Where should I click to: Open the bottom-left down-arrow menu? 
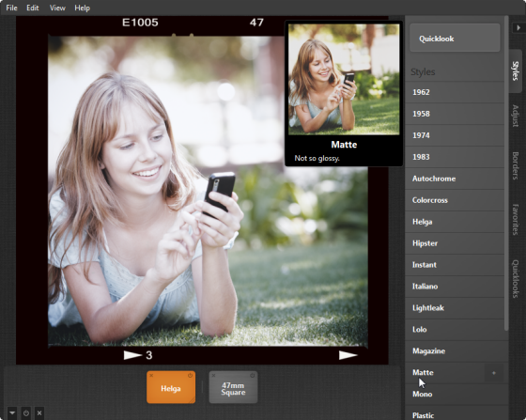click(12, 413)
